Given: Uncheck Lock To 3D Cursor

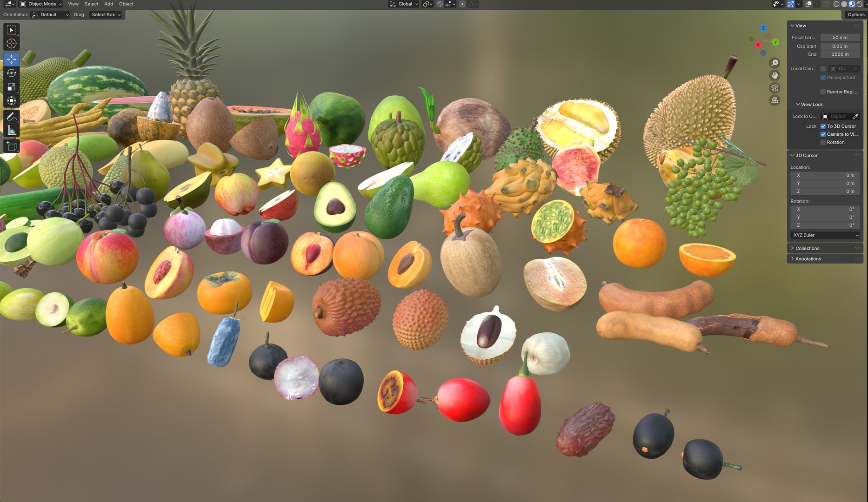Looking at the screenshot, I should click(x=823, y=126).
